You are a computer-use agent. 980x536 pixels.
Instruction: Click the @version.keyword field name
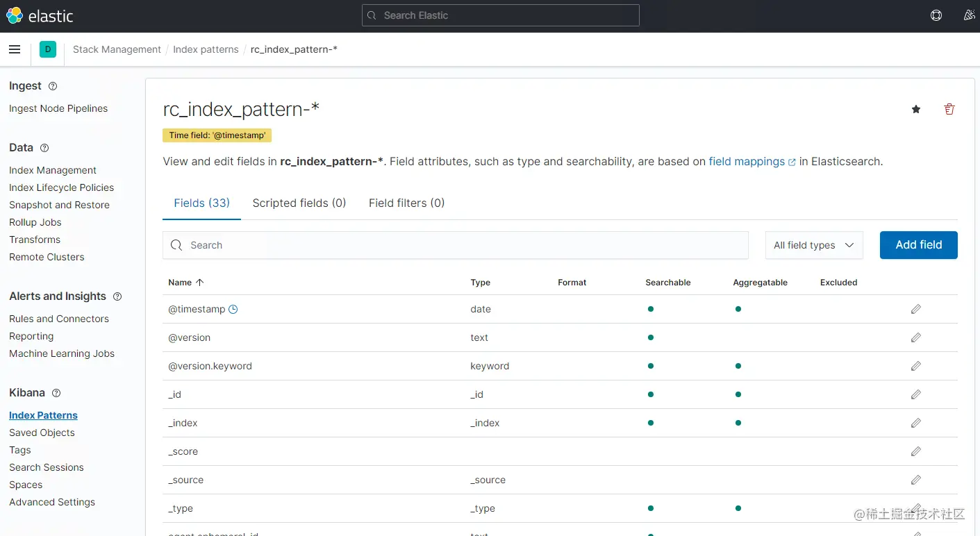(x=210, y=366)
